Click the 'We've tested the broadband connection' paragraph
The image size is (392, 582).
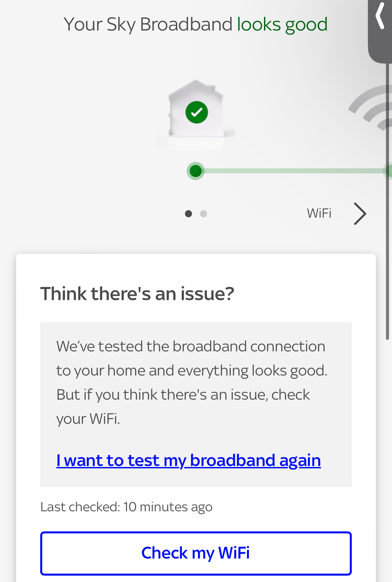coord(191,347)
